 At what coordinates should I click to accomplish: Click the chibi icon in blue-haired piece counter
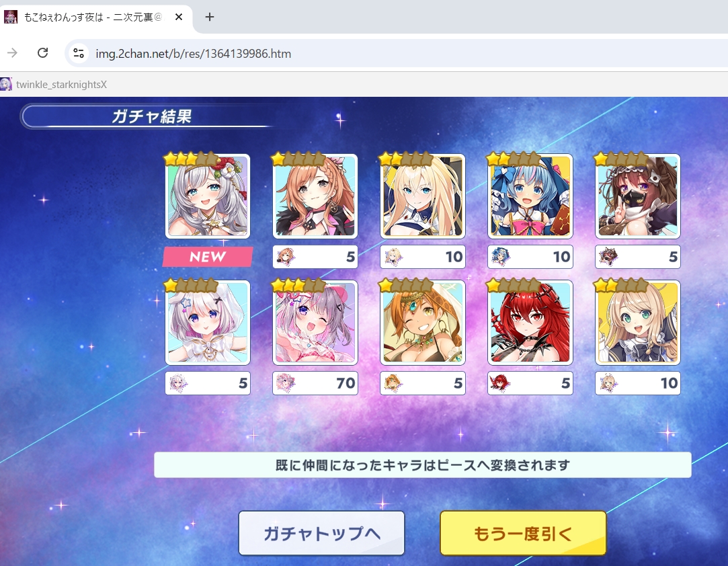tap(500, 257)
